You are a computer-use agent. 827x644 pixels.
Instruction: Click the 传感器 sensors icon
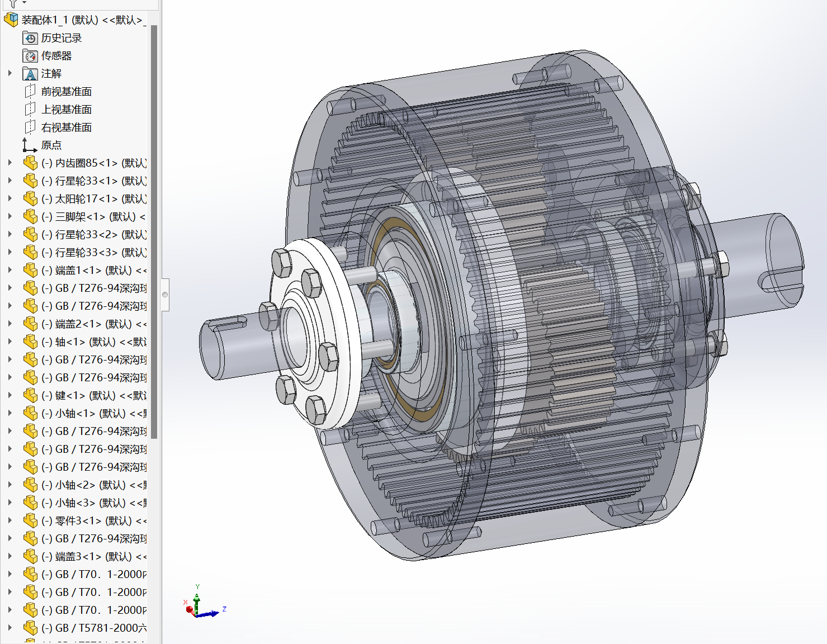coord(30,56)
